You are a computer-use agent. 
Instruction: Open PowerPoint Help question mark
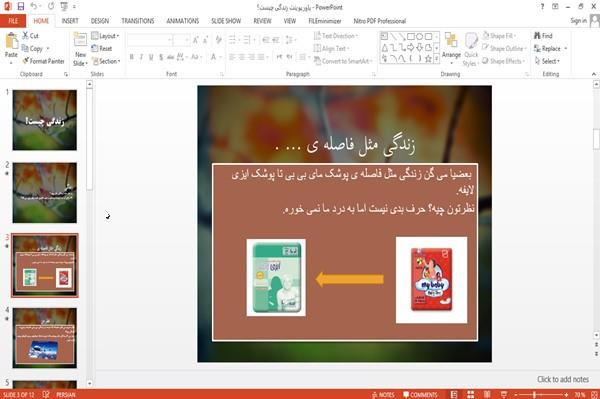pos(542,7)
